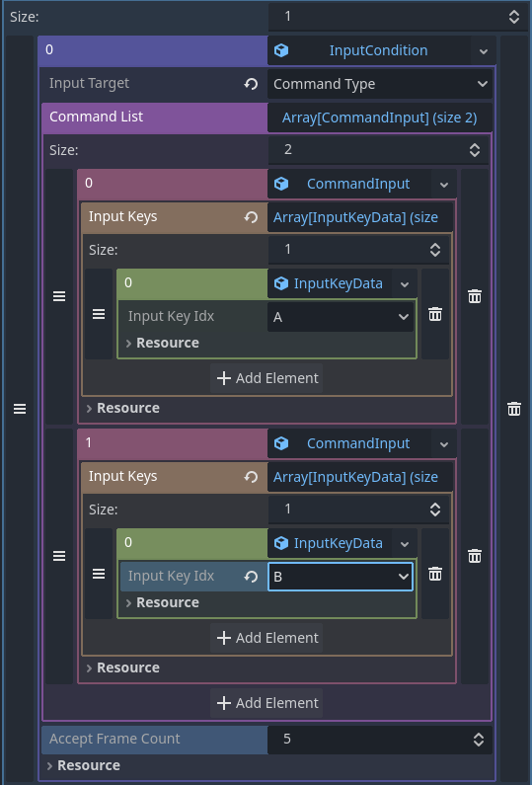The image size is (532, 785).
Task: Click the InputCondition resource cube icon
Action: click(281, 50)
